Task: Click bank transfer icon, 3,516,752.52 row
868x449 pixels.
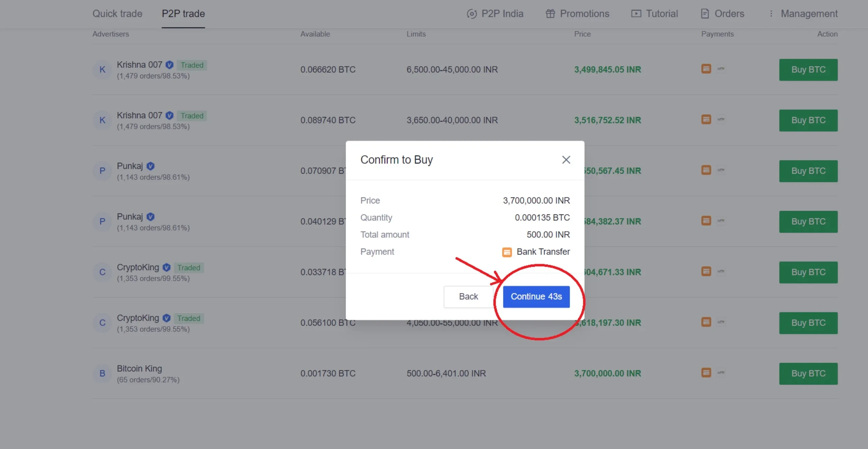Action: (x=706, y=119)
